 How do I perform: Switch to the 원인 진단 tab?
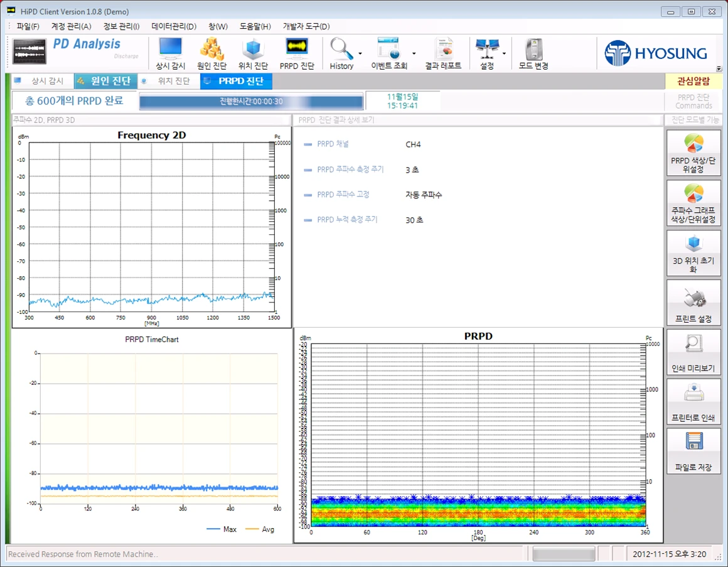[106, 81]
